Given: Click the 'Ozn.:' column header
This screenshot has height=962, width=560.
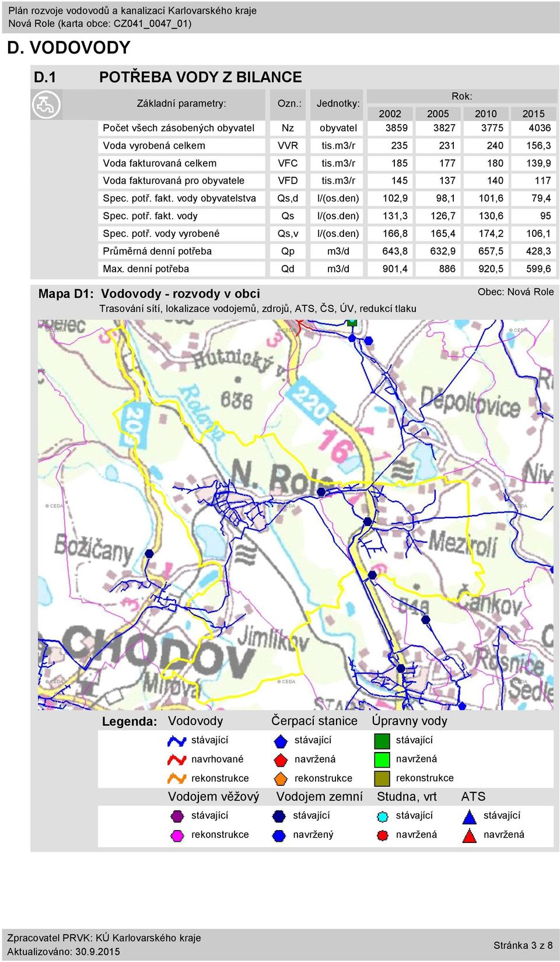Looking at the screenshot, I should click(289, 103).
